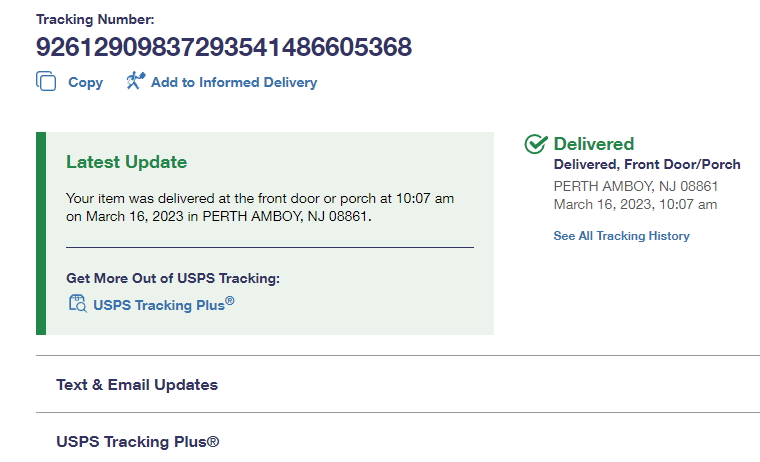Open Add to Informed Delivery link
Screen dimensions: 760x462
233,83
